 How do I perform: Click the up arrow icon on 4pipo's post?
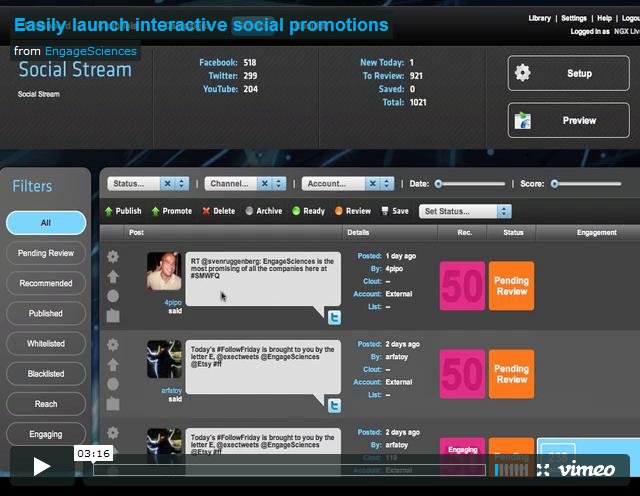pos(113,276)
